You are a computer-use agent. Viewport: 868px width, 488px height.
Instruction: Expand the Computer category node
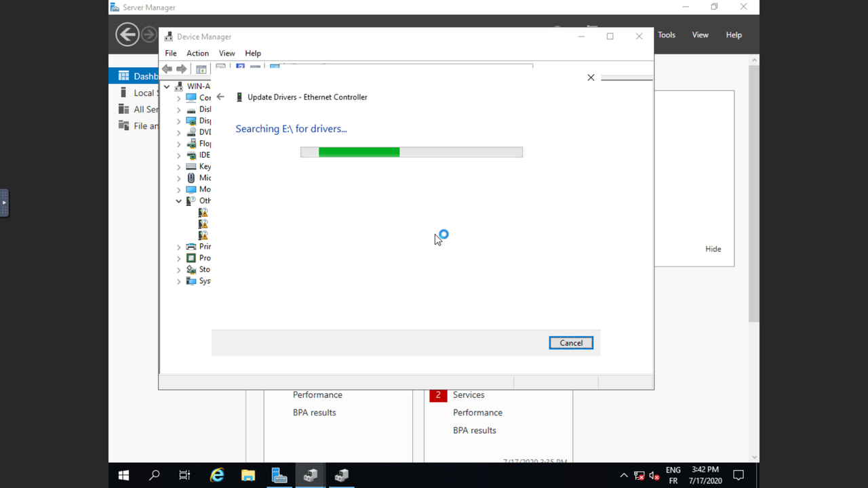(x=179, y=98)
